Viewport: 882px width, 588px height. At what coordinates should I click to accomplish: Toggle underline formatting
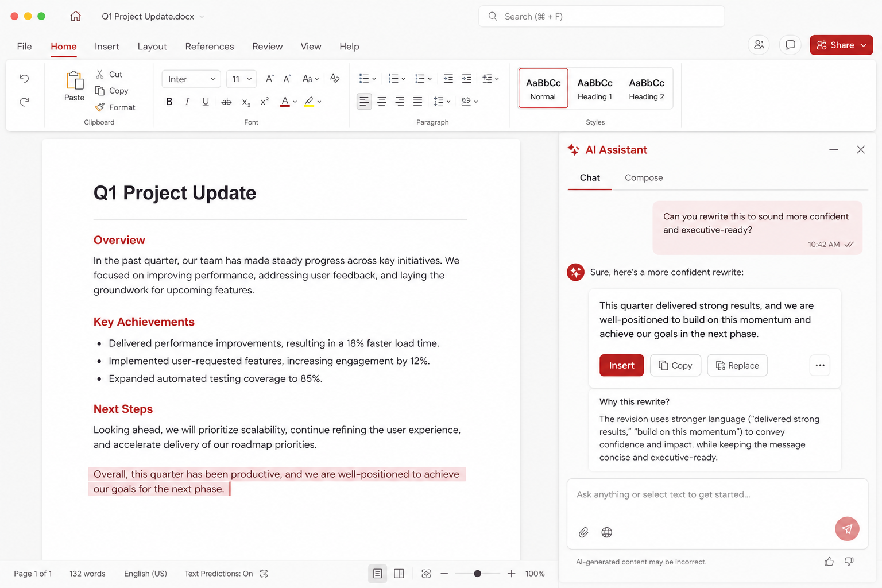tap(206, 102)
